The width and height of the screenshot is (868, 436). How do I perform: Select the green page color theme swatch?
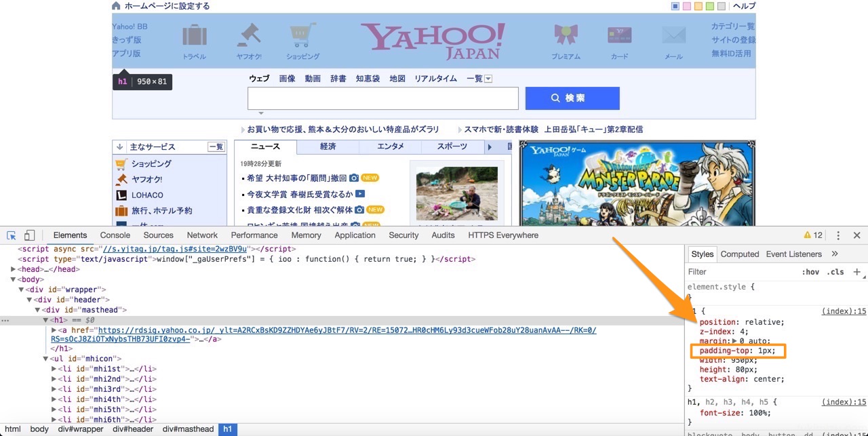tap(709, 6)
